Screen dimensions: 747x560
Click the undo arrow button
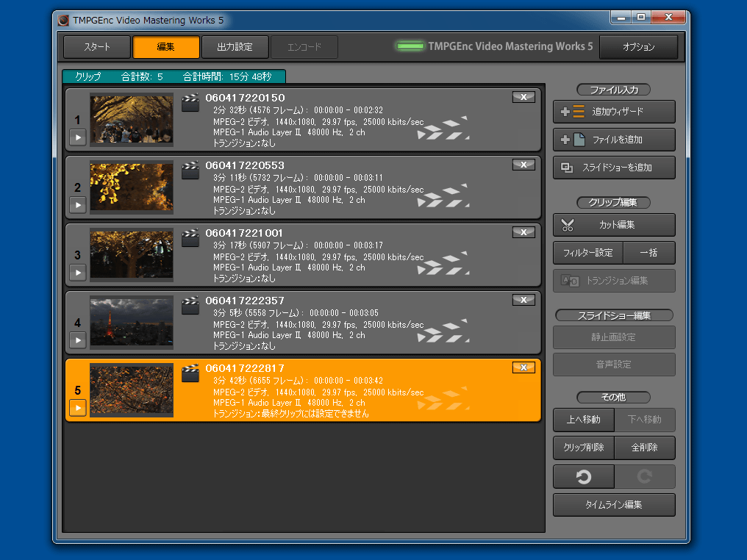coord(584,477)
